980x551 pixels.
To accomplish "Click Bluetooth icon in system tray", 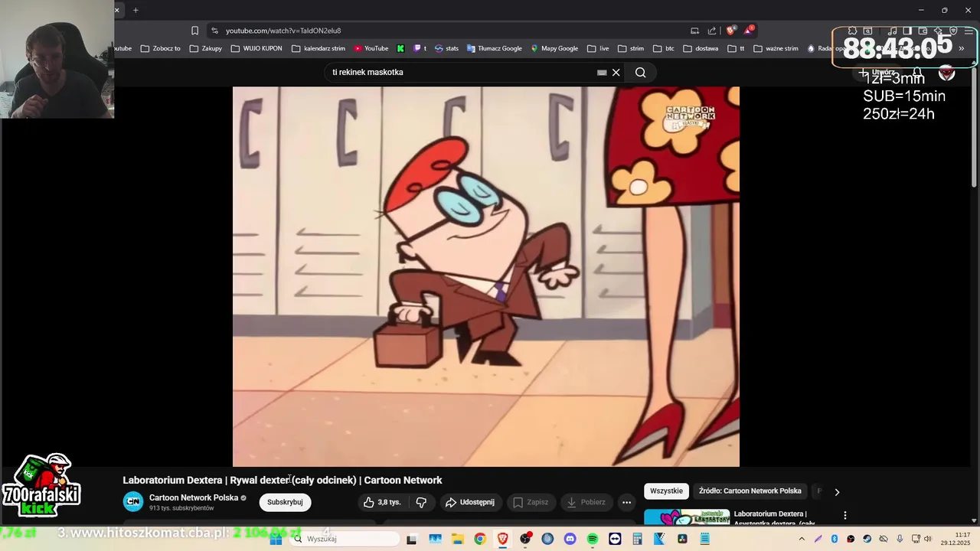I will click(x=835, y=539).
